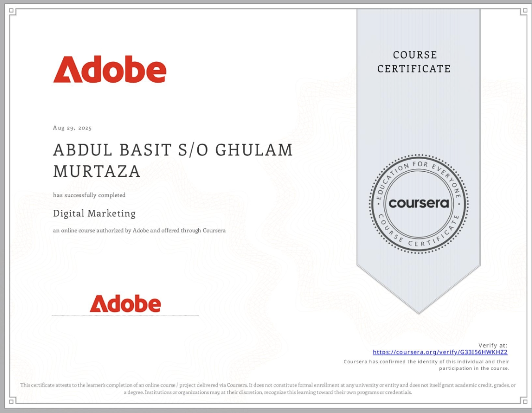This screenshot has width=532, height=413.
Task: Click the Coursera seal emblem
Action: click(x=419, y=204)
